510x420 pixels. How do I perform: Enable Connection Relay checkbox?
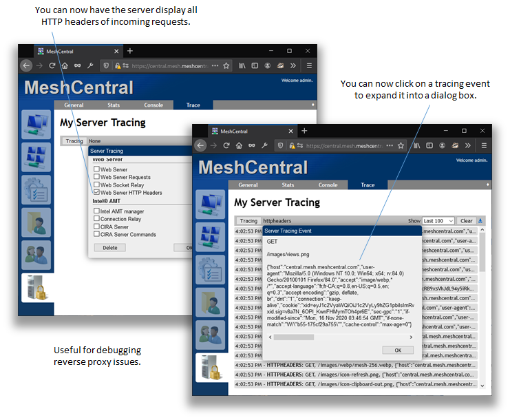(x=96, y=219)
